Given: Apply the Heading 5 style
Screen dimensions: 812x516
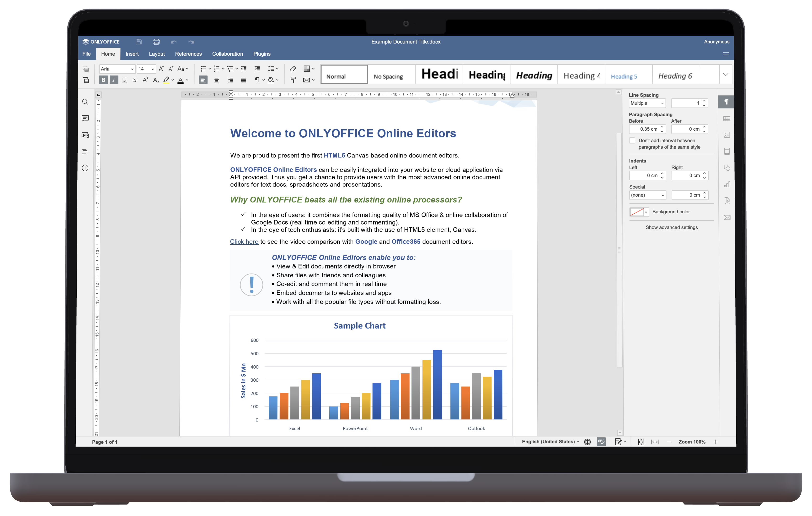Looking at the screenshot, I should coord(629,74).
